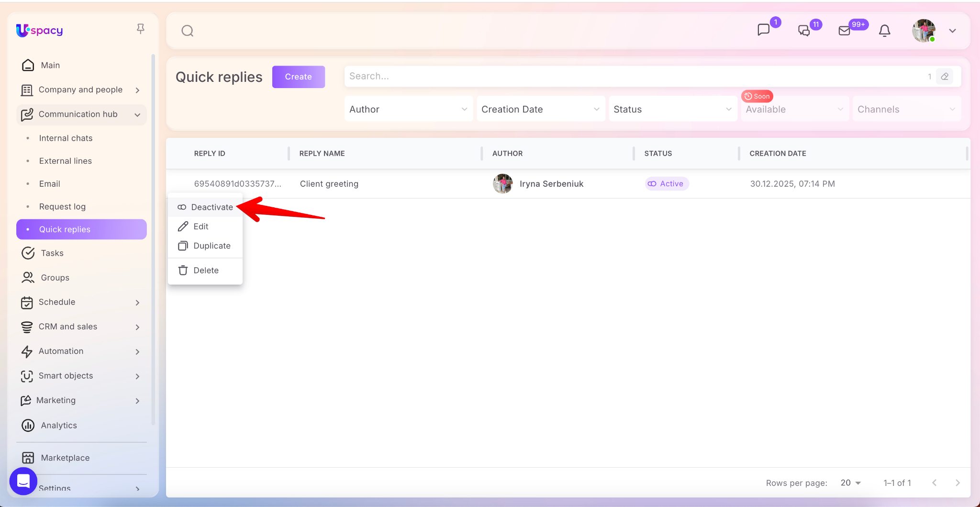Open the notifications bell icon
This screenshot has width=980, height=507.
[884, 31]
